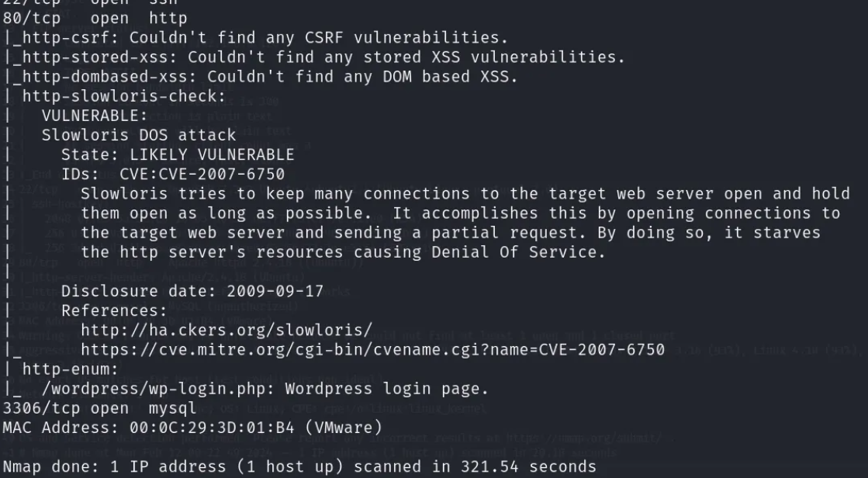Click the 'Slowloris DOS attack' title line
This screenshot has height=478, width=868.
pos(139,135)
